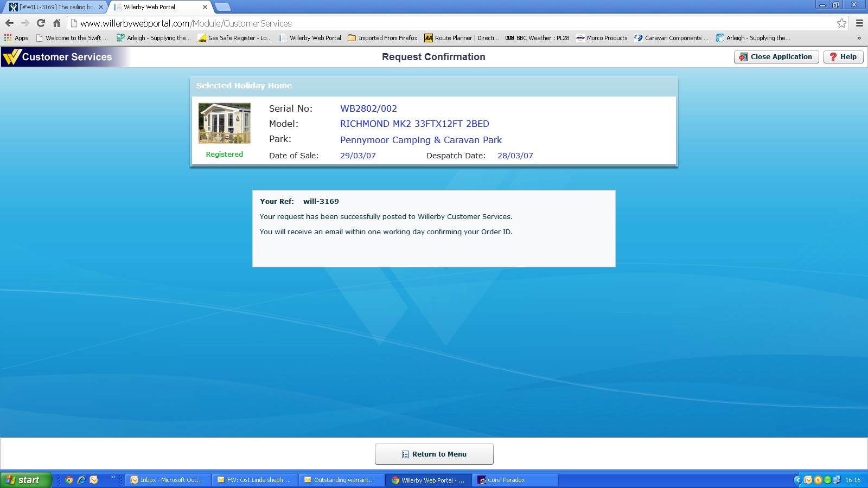Open the Apps bookmarks shortcut
The image size is (868, 488).
point(16,38)
